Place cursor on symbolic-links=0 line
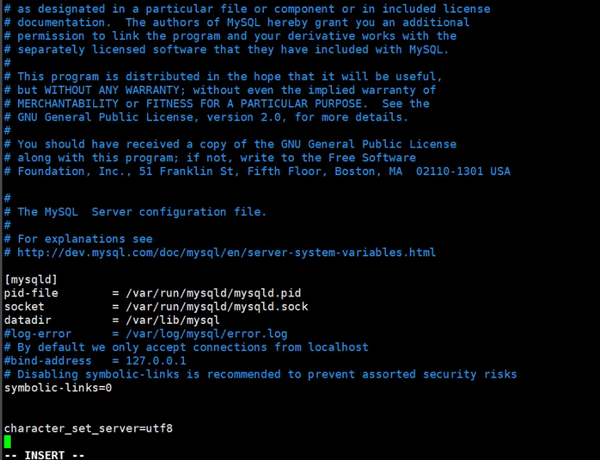The width and height of the screenshot is (600, 460). tap(58, 387)
